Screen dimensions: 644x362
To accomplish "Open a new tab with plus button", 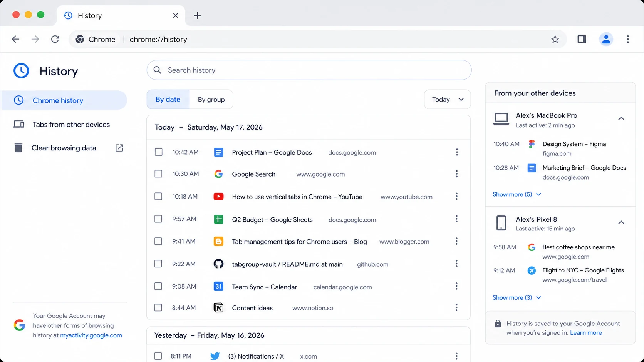I will 197,15.
